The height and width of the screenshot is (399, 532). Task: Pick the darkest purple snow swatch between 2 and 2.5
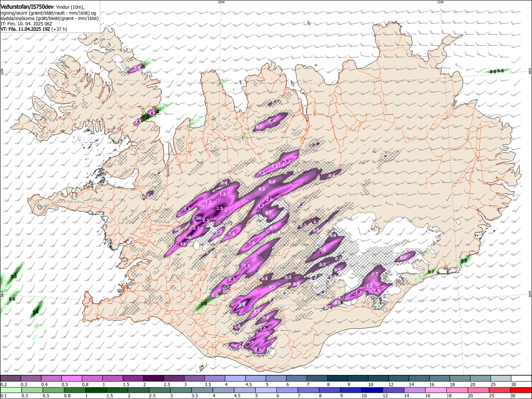pyautogui.click(x=153, y=378)
